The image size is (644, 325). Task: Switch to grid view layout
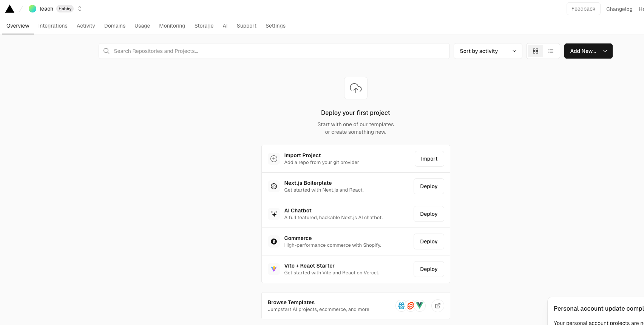point(535,51)
